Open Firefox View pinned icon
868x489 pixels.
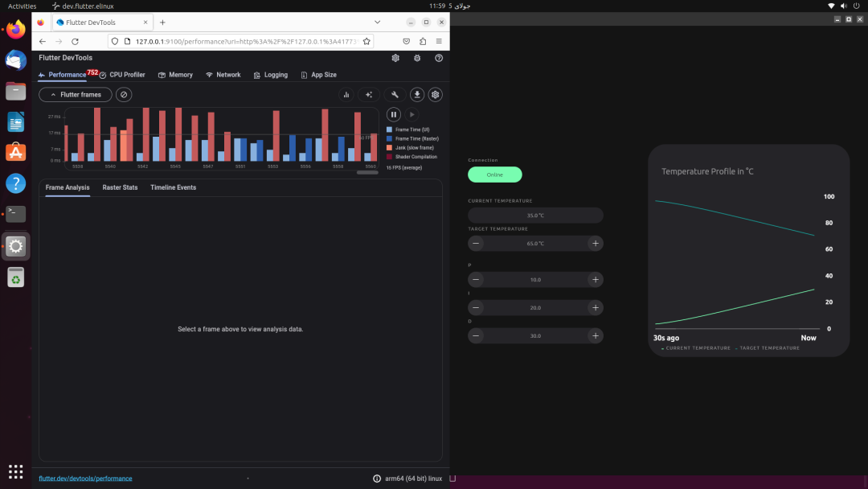tap(40, 23)
